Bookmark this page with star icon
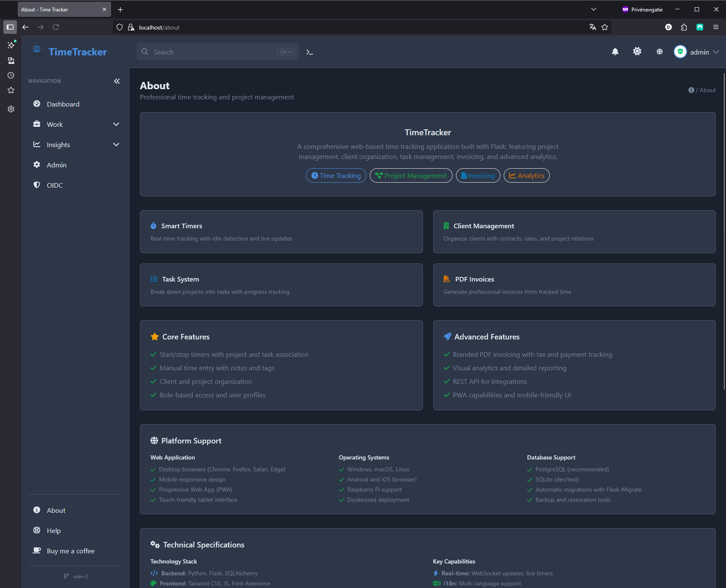The image size is (726, 588). (605, 27)
